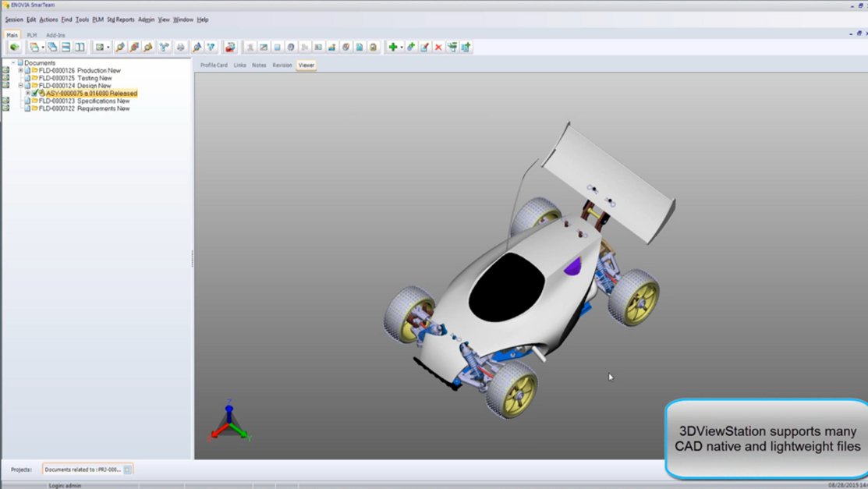Click the red swirl icon after the toolbar separator
This screenshot has width=868, height=489.
(230, 47)
